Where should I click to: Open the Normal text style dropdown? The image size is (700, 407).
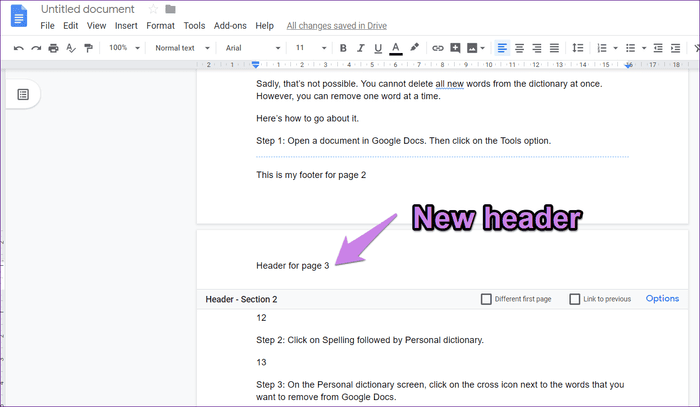click(x=182, y=48)
